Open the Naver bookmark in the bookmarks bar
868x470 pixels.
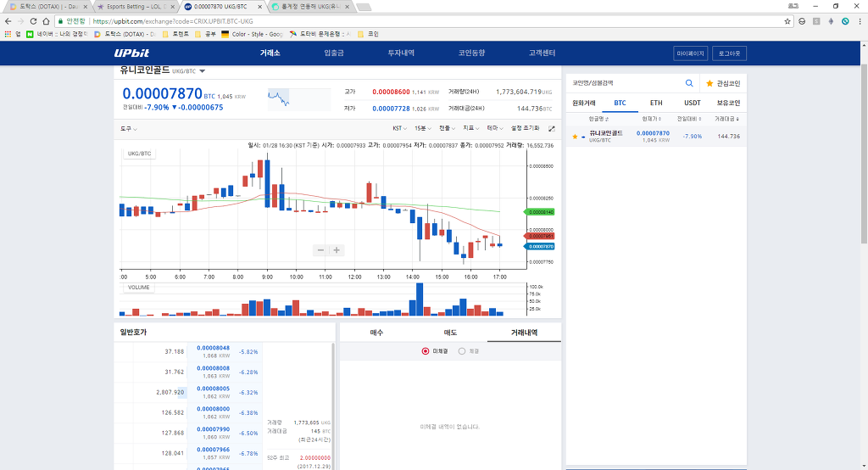57,34
